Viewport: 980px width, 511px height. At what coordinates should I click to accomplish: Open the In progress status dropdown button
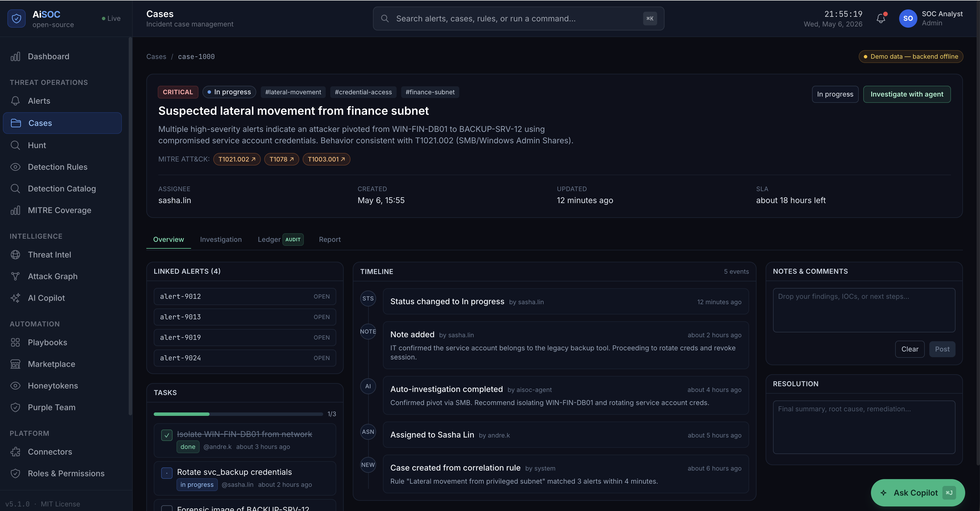point(835,94)
